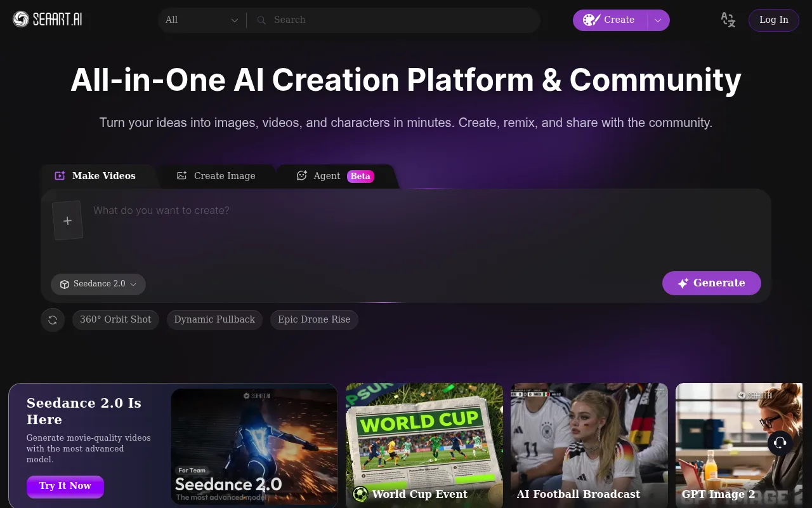Click the 'What do you want to create?' prompt box

tap(425, 229)
